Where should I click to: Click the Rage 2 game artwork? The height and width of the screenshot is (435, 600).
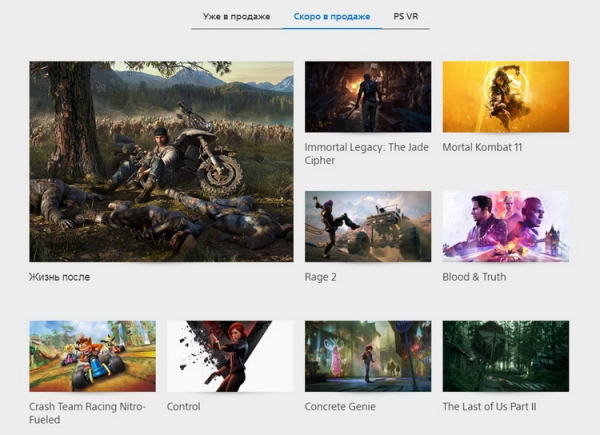coord(367,226)
